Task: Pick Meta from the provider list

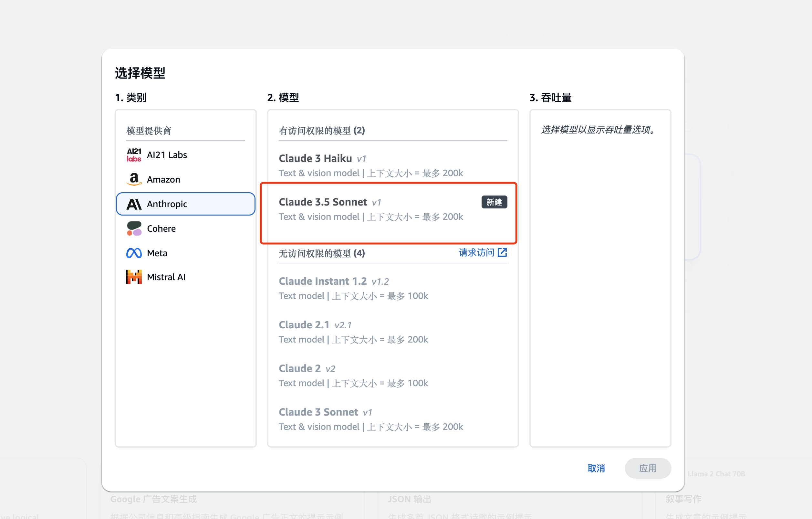Action: pos(185,253)
